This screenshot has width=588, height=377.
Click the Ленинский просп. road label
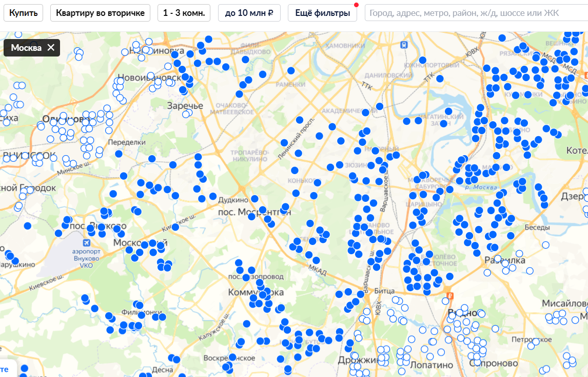pos(296,139)
